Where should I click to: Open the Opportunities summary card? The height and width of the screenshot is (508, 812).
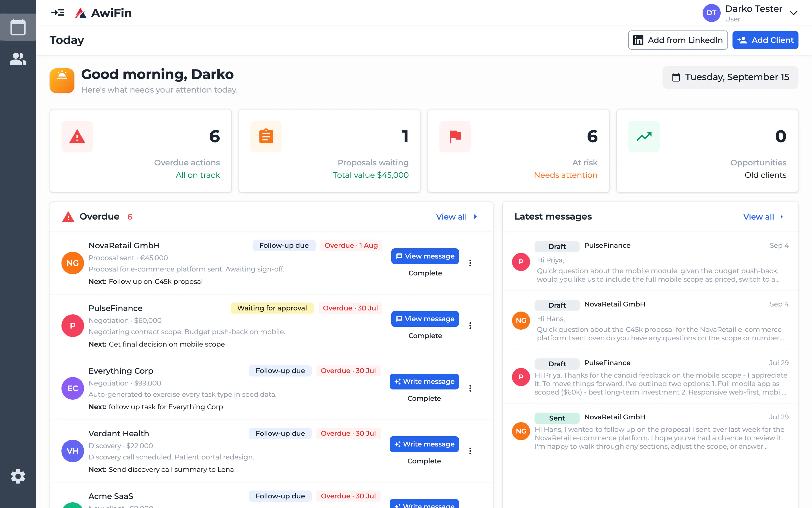(x=707, y=151)
